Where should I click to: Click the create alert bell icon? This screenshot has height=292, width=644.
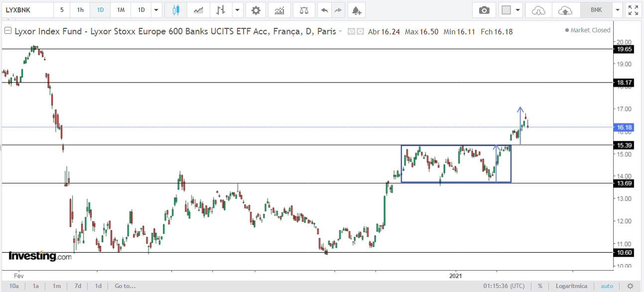tap(355, 10)
